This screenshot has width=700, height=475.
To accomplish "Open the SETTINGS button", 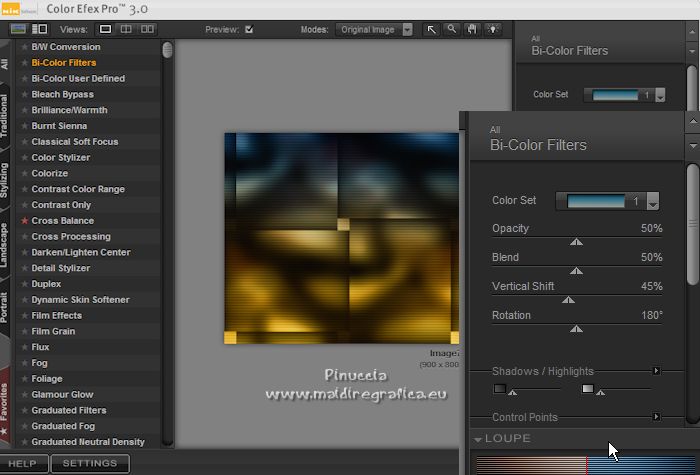I will (90, 463).
